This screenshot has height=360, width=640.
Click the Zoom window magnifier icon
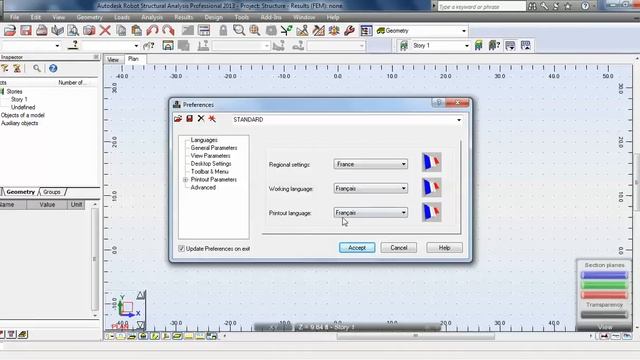[239, 30]
